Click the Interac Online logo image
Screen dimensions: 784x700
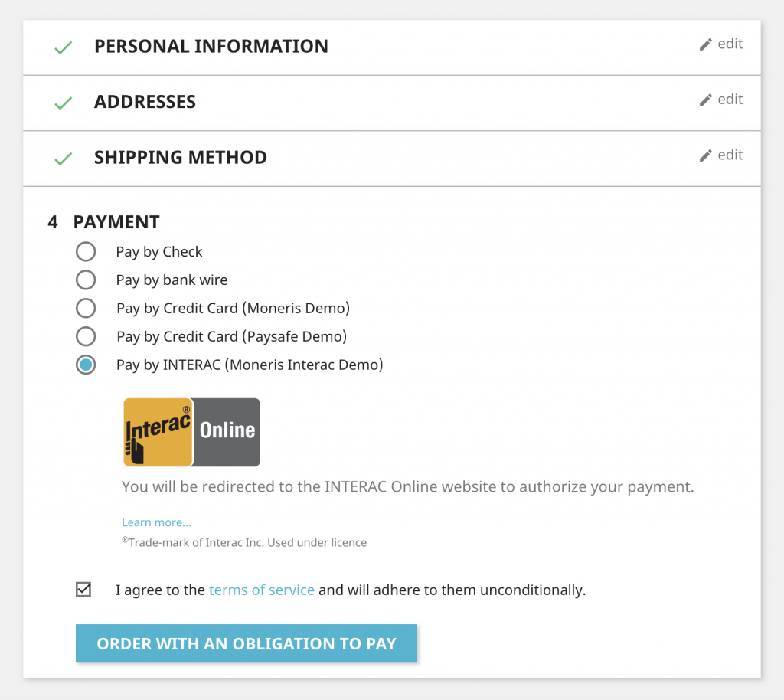192,432
